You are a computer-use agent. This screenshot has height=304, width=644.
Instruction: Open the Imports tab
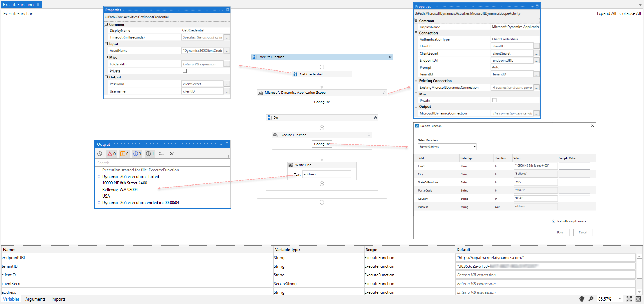coord(58,299)
